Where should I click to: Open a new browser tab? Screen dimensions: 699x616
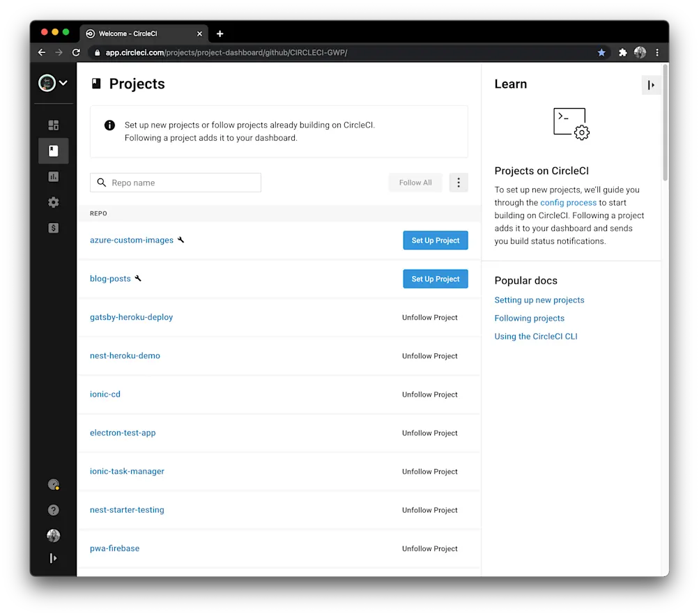[x=220, y=33]
